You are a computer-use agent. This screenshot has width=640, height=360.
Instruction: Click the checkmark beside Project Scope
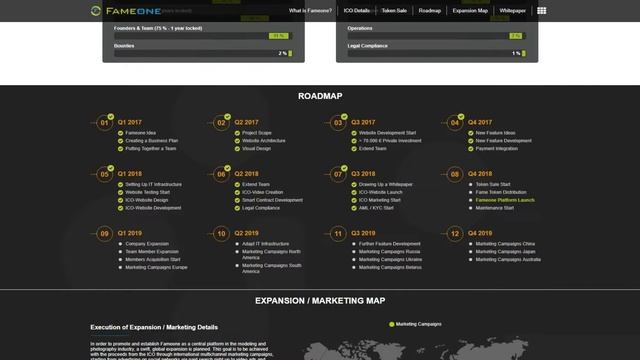point(237,133)
